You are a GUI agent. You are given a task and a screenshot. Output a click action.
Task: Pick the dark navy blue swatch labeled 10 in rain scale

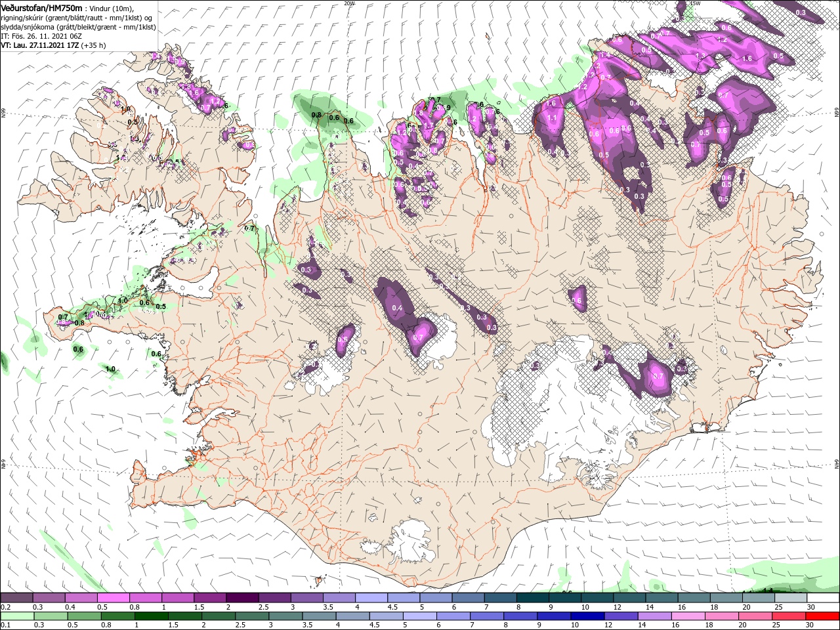coord(587,616)
